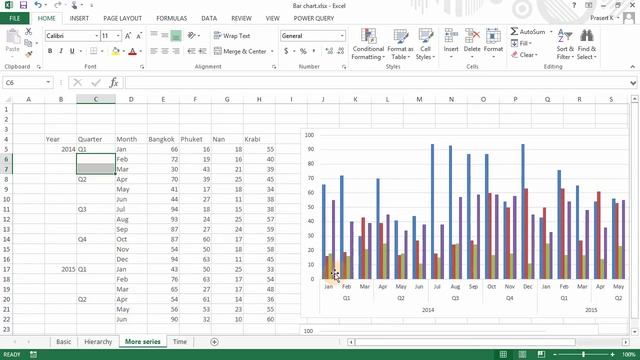Click in the formula bar input

coord(376,83)
